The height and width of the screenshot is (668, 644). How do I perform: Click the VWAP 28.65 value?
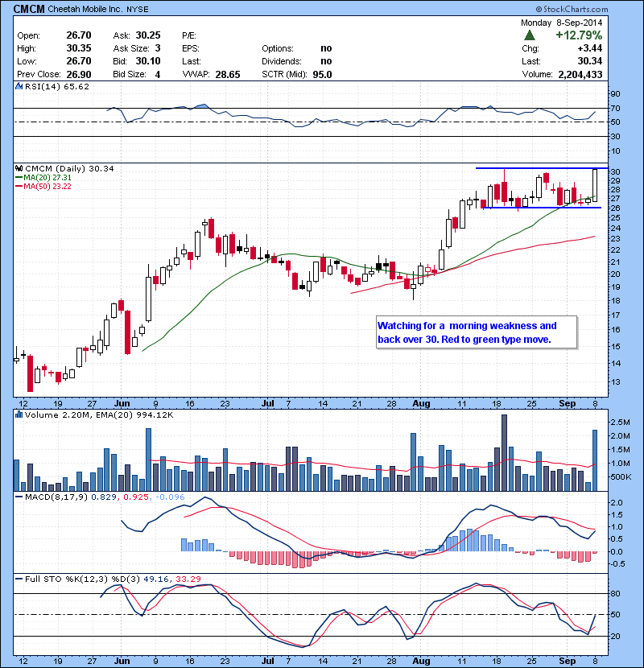(228, 75)
